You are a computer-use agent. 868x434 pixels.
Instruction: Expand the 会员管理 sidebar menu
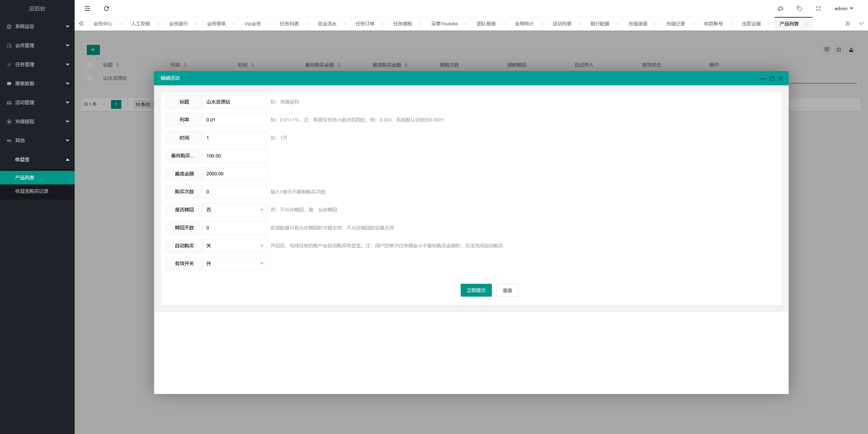(x=37, y=45)
